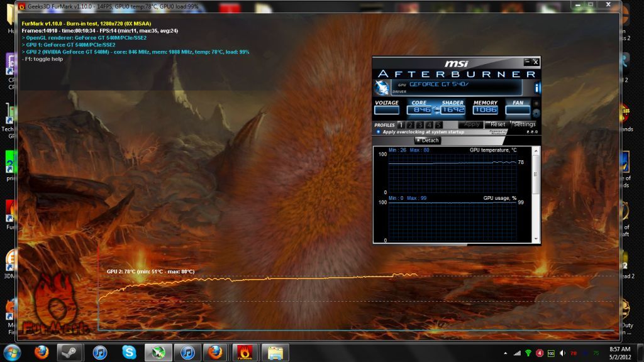Click the Memory clock value 1086

pyautogui.click(x=485, y=110)
